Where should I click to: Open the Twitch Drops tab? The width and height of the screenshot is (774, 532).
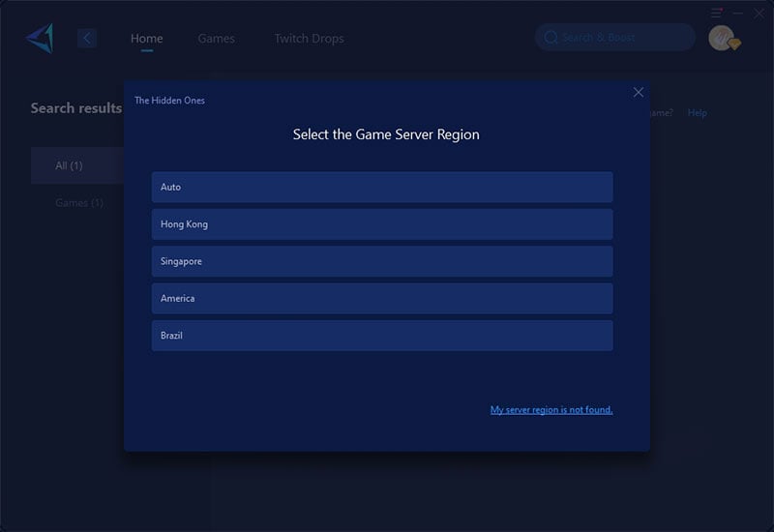[x=309, y=39]
